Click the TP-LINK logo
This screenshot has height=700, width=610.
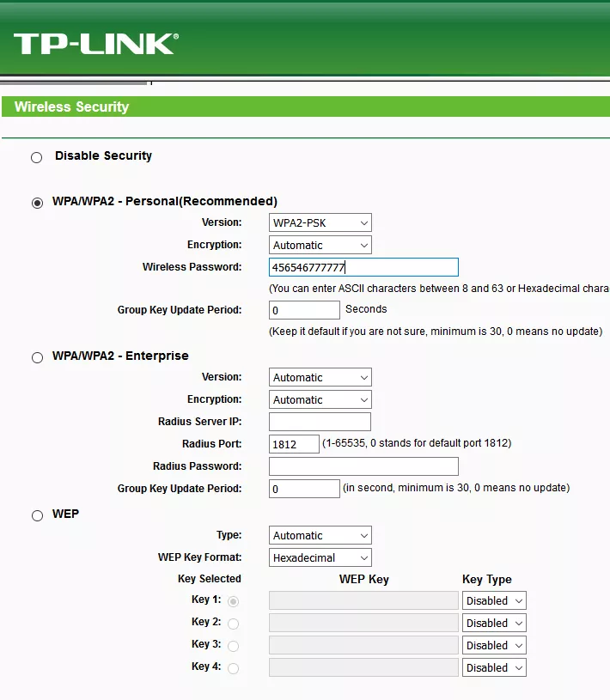96,44
